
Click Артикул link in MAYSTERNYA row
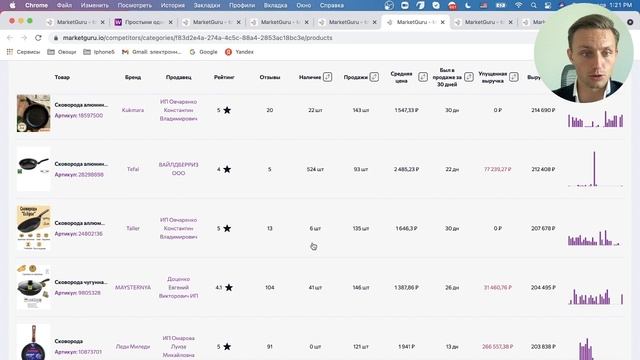click(x=78, y=293)
